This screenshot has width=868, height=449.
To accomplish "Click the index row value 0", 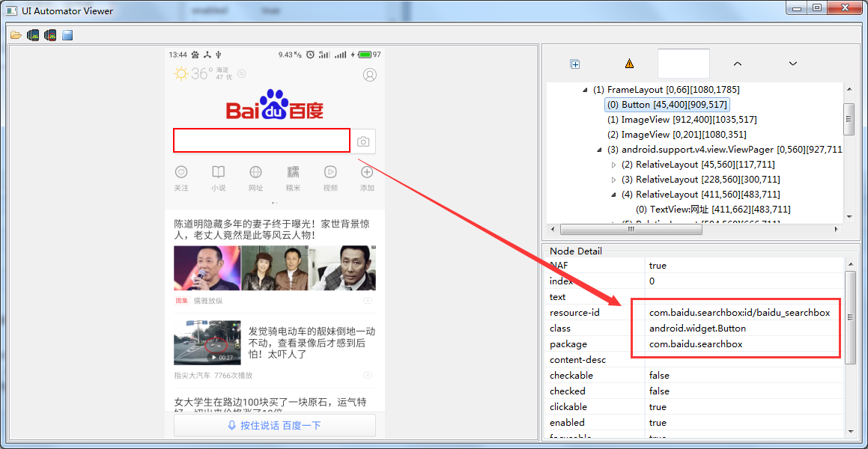I will [652, 281].
